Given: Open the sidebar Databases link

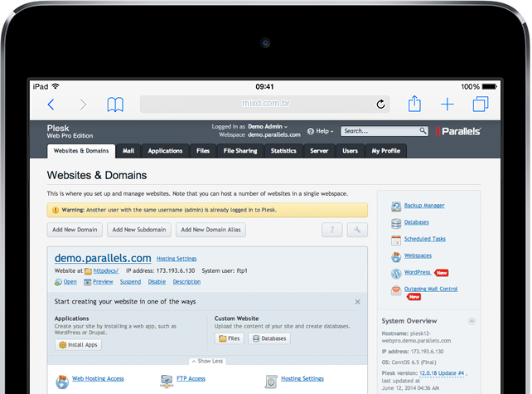Looking at the screenshot, I should tap(416, 221).
